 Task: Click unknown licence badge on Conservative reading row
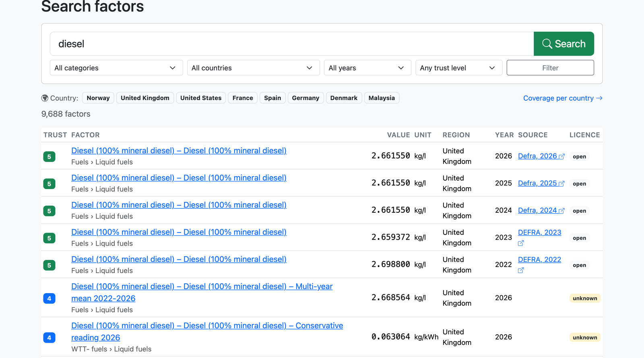pyautogui.click(x=585, y=337)
